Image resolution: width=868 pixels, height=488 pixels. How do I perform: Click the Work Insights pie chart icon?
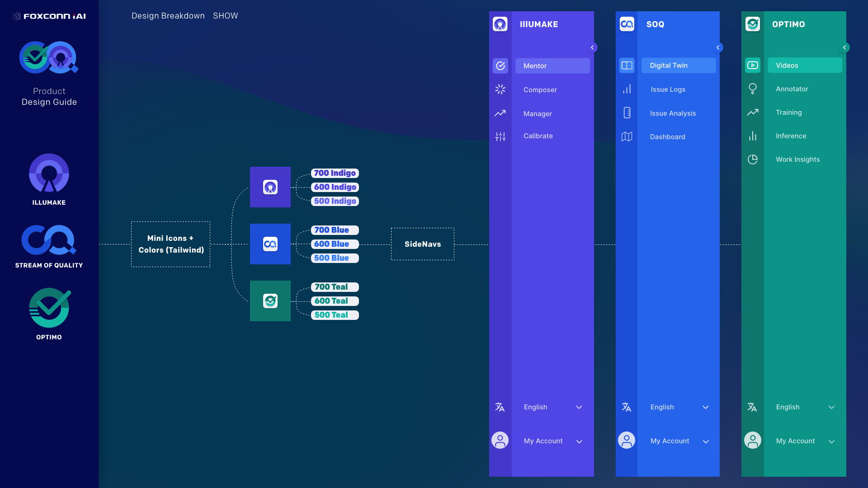pos(753,160)
